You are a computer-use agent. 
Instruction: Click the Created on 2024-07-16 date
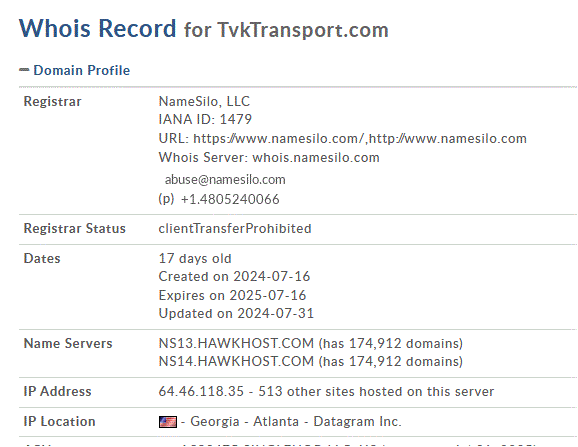pos(234,276)
